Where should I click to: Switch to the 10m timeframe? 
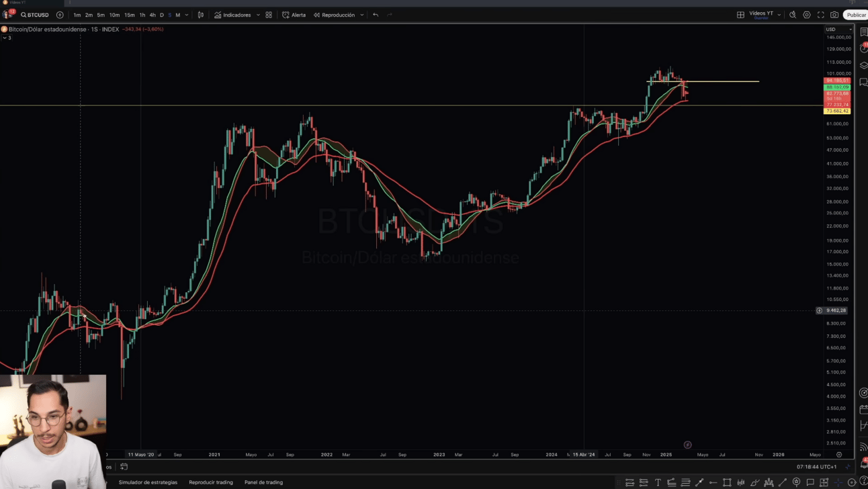114,15
